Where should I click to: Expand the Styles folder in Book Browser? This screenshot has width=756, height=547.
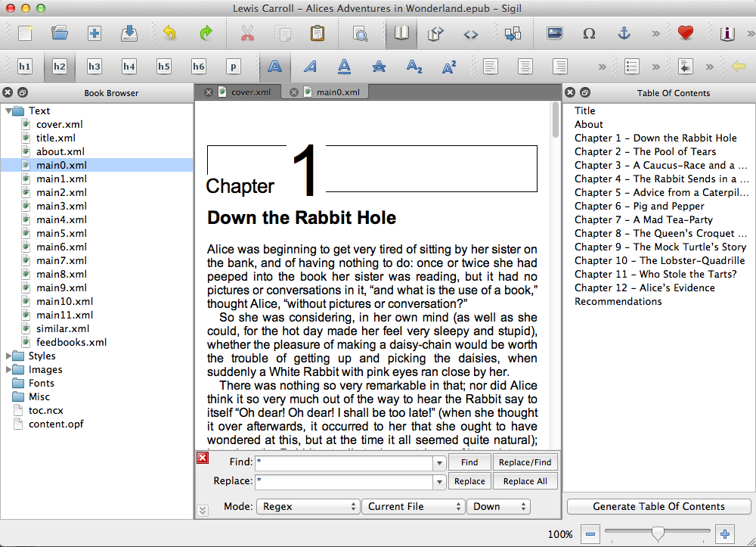[10, 356]
